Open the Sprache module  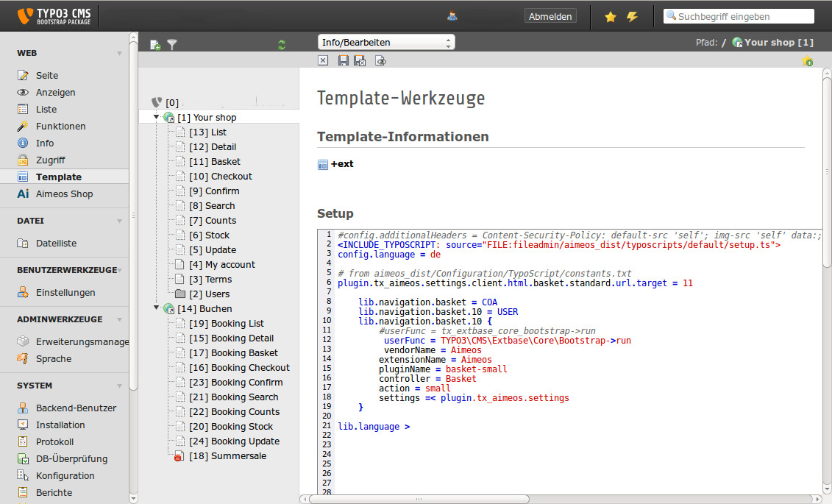tap(54, 358)
